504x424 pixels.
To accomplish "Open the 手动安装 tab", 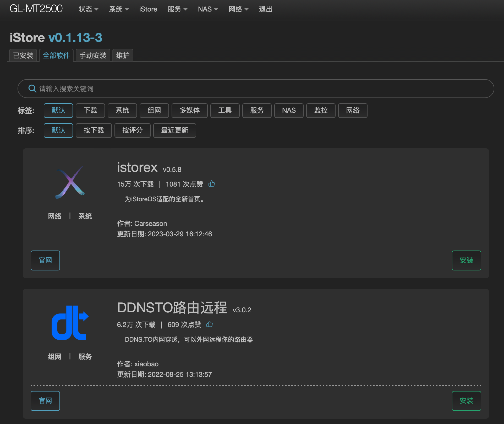I will tap(93, 55).
